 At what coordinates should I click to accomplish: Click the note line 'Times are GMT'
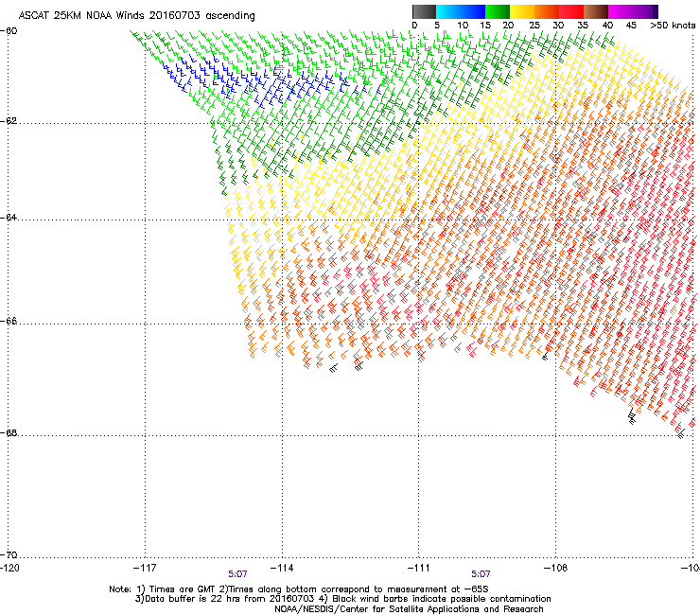(x=181, y=589)
